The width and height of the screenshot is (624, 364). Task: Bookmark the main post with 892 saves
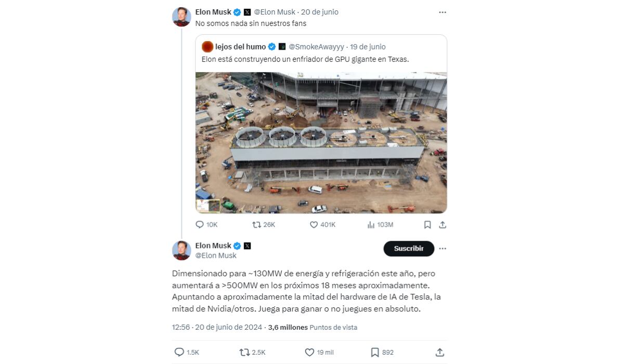click(375, 352)
